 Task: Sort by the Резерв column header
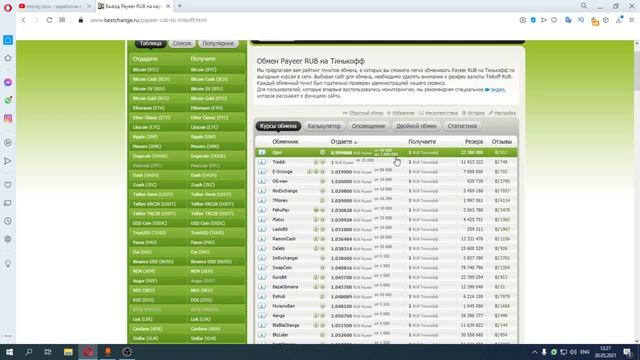474,142
